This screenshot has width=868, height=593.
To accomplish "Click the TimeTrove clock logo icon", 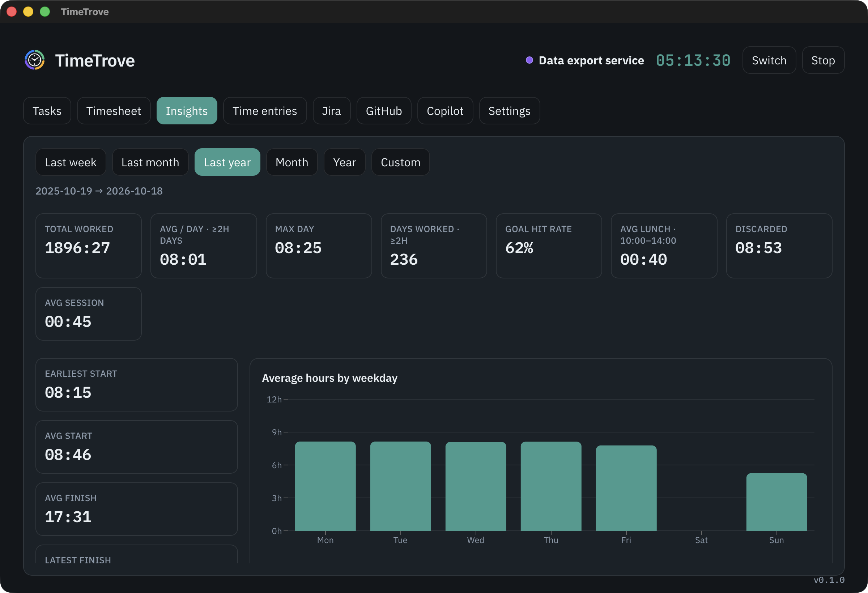I will pos(35,60).
